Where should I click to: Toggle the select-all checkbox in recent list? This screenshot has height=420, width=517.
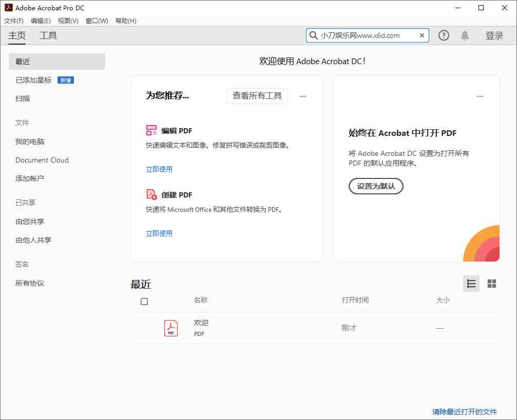(144, 302)
